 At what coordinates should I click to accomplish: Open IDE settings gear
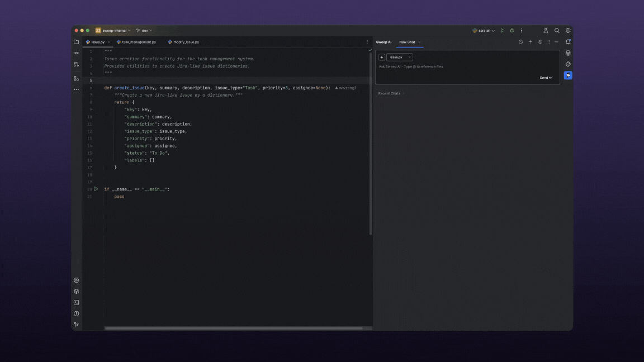tap(568, 30)
